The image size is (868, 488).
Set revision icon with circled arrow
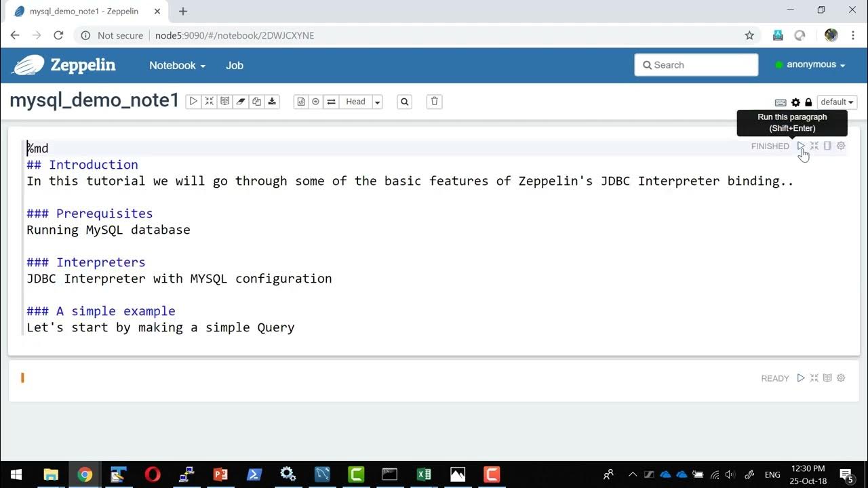coord(316,102)
